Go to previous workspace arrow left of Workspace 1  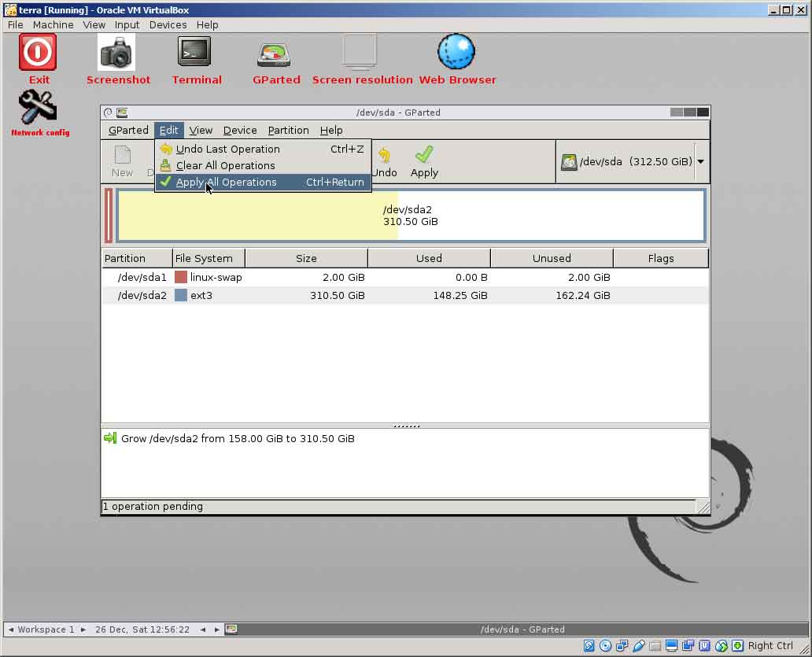tap(11, 629)
